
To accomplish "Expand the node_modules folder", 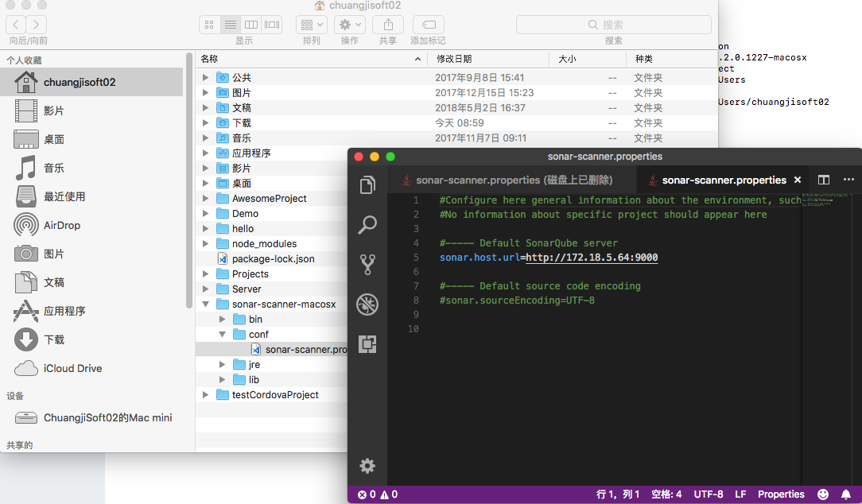I will pos(206,243).
